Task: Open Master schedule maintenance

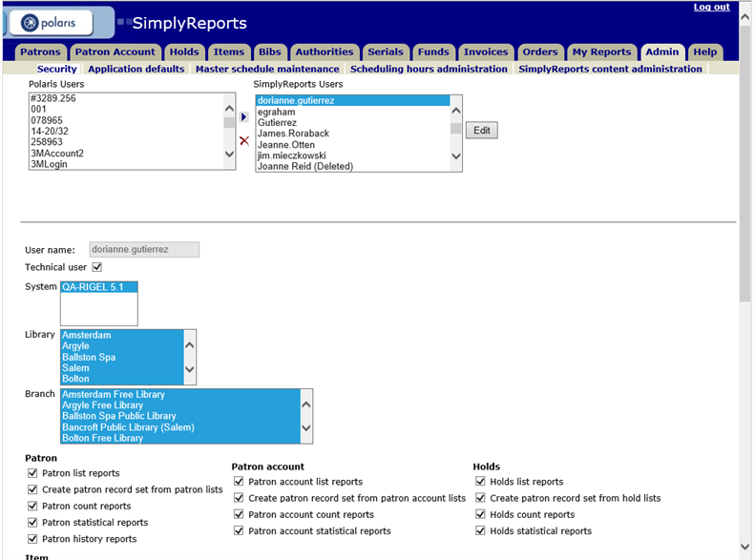Action: point(267,69)
